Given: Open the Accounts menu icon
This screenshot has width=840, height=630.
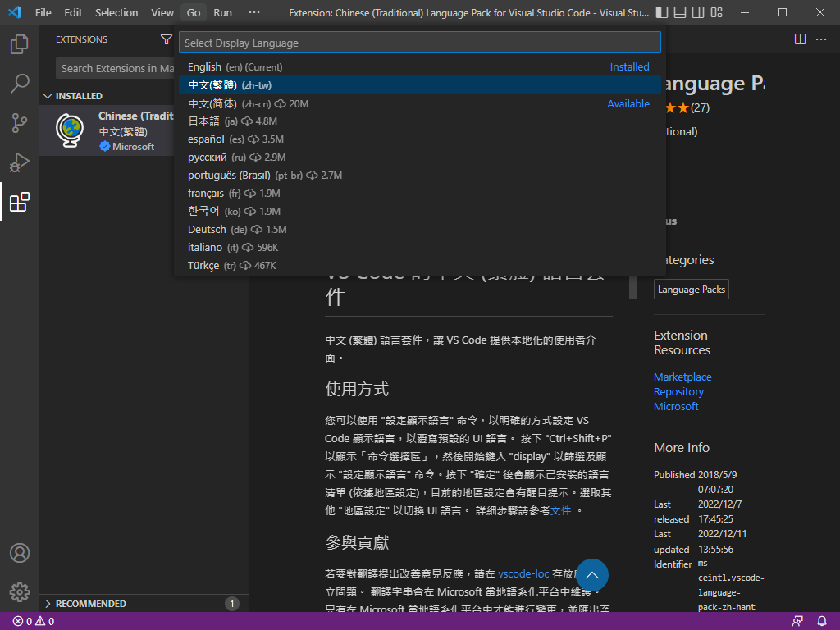Looking at the screenshot, I should [x=20, y=553].
